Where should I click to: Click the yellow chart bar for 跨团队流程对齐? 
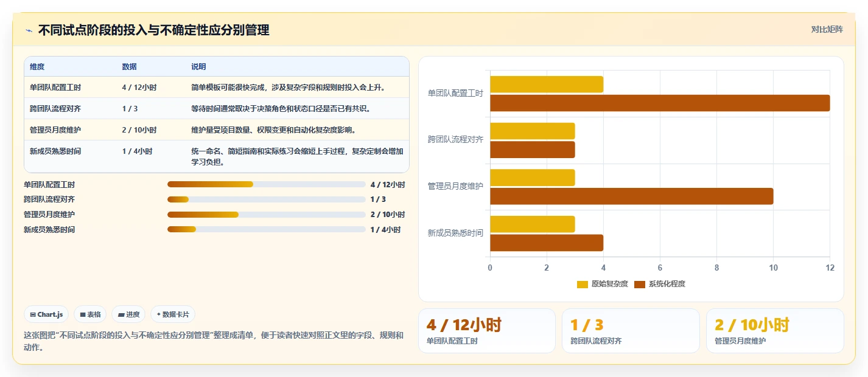pos(533,131)
